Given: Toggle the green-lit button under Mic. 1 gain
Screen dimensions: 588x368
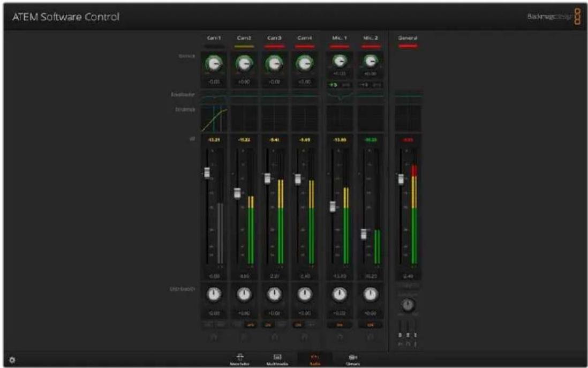Looking at the screenshot, I should point(333,85).
